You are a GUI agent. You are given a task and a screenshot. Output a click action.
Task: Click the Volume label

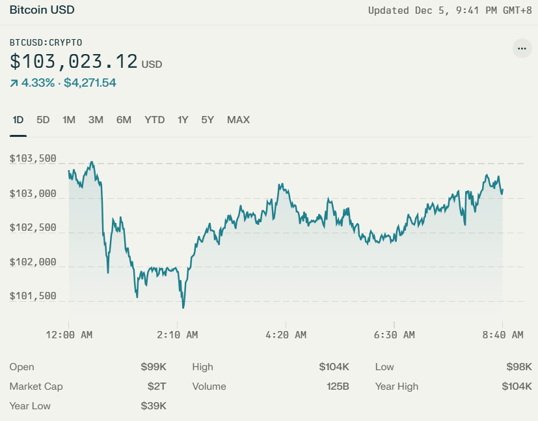209,386
